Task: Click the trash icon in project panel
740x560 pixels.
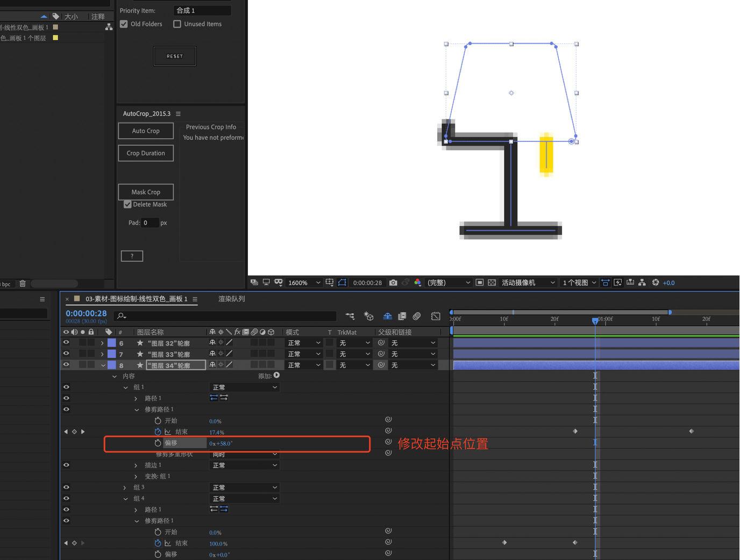Action: (x=23, y=284)
